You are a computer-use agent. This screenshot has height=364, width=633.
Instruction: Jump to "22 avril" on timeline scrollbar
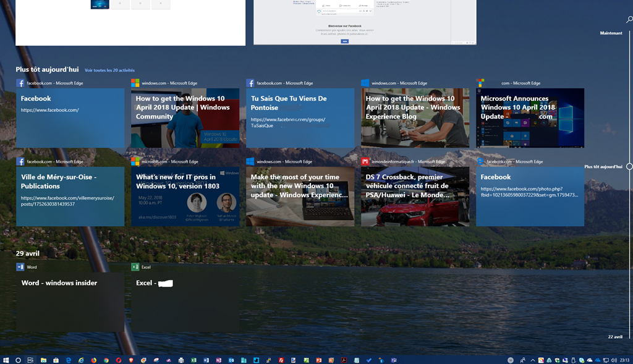pyautogui.click(x=614, y=337)
